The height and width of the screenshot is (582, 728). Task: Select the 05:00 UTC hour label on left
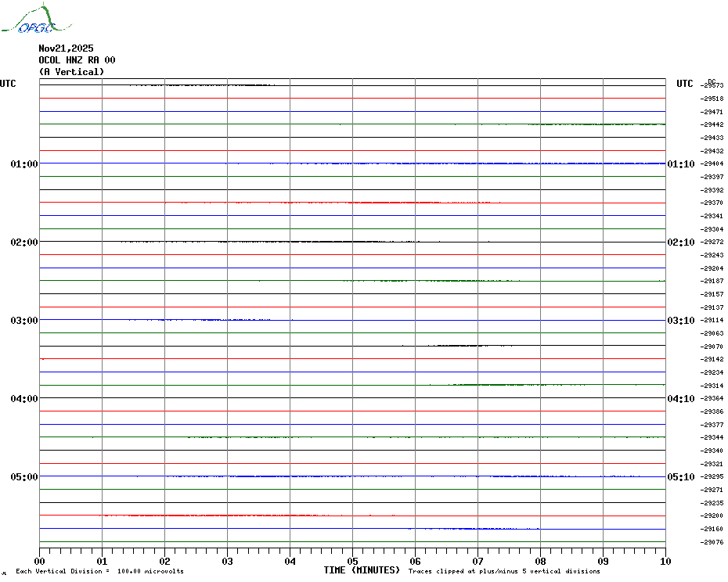click(x=24, y=477)
